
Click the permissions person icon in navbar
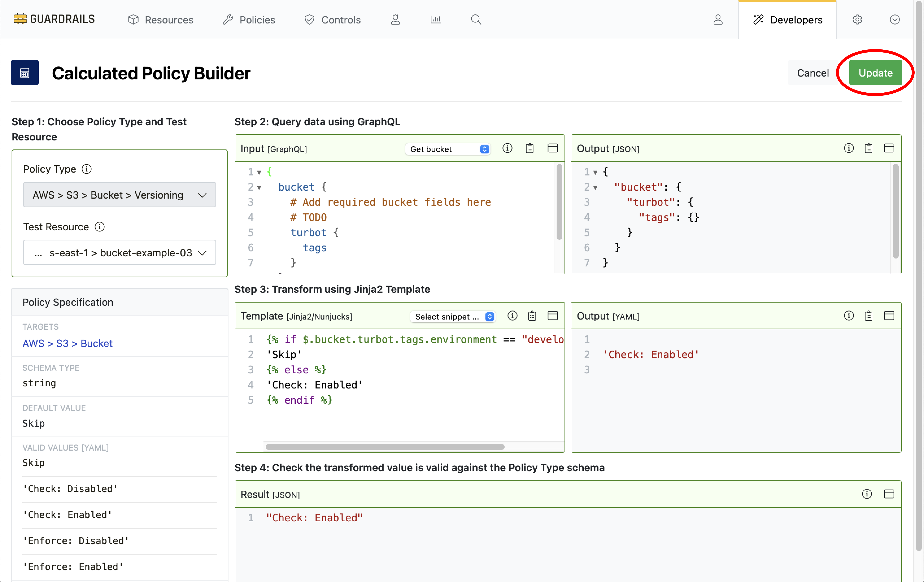point(395,19)
